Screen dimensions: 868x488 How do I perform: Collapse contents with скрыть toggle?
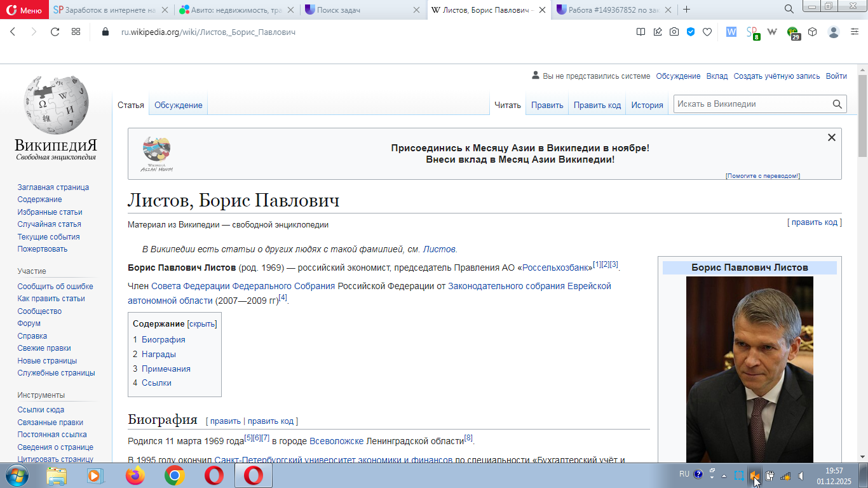202,324
